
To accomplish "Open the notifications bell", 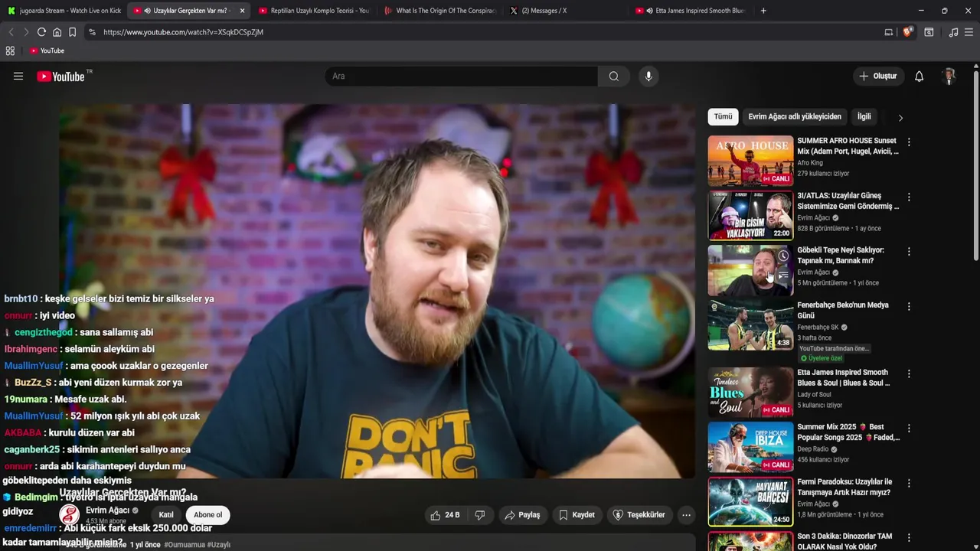I will 920,77.
